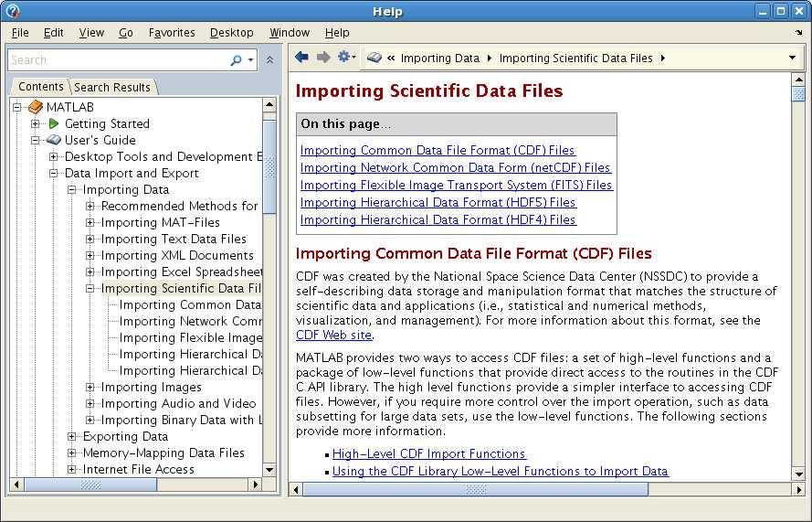The image size is (812, 522).
Task: Open Importing Hierarchical Data Format (HDF5) Files link
Action: tap(438, 202)
